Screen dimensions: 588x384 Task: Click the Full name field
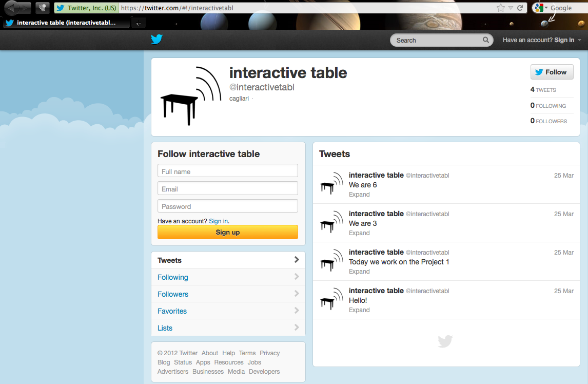pyautogui.click(x=228, y=171)
